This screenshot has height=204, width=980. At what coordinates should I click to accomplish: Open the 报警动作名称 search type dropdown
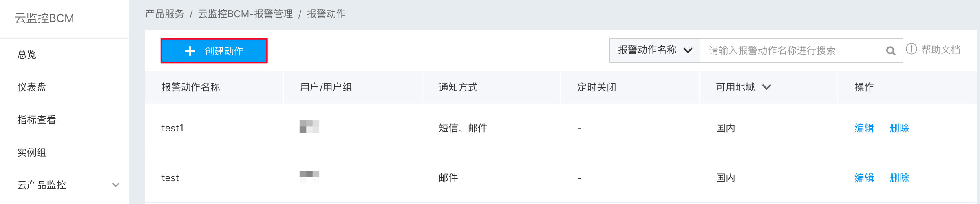(655, 50)
